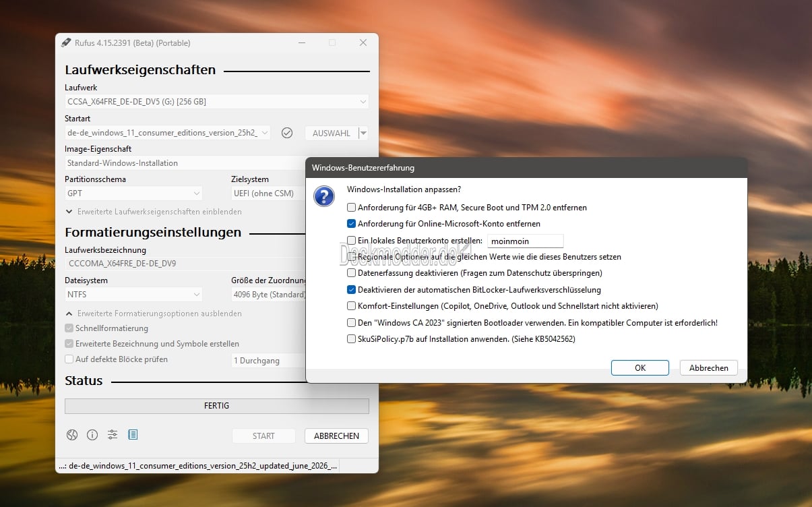
Task: Click the Rufus status bar ISO filename
Action: point(197,465)
